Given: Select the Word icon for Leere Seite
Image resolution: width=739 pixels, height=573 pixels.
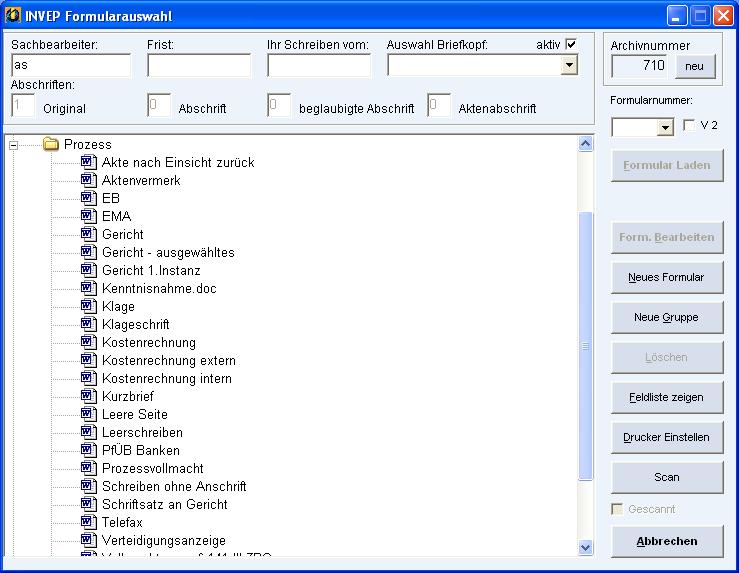Looking at the screenshot, I should [89, 414].
